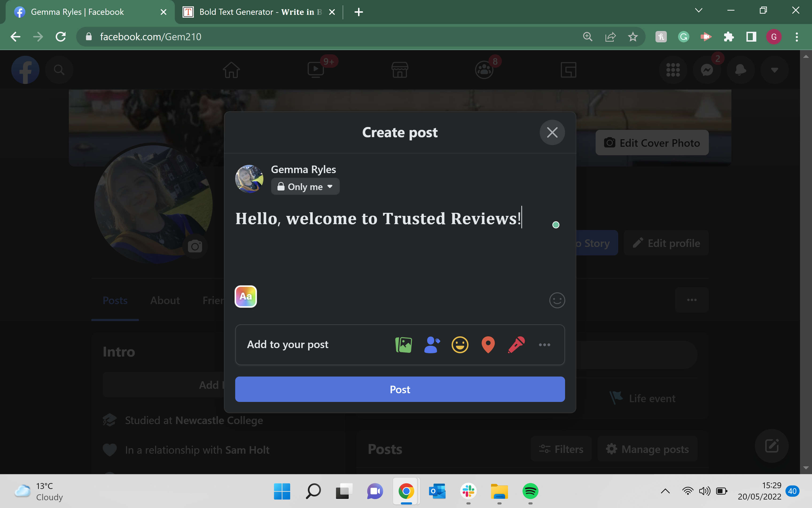Bookmark this page with star

(633, 37)
